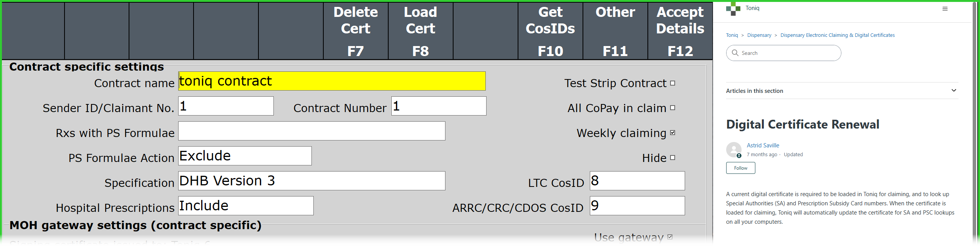Image resolution: width=980 pixels, height=246 pixels.
Task: Expand Articles in this section
Action: coord(954,91)
